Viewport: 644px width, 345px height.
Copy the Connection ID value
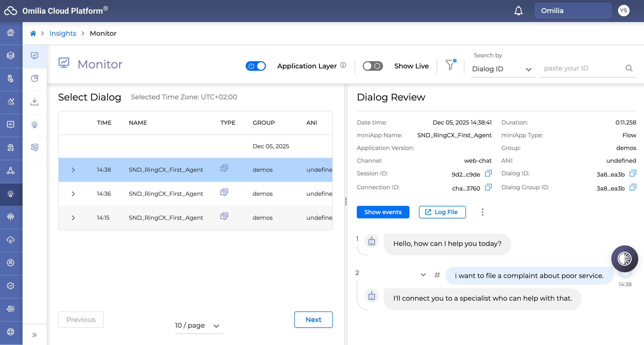click(488, 187)
